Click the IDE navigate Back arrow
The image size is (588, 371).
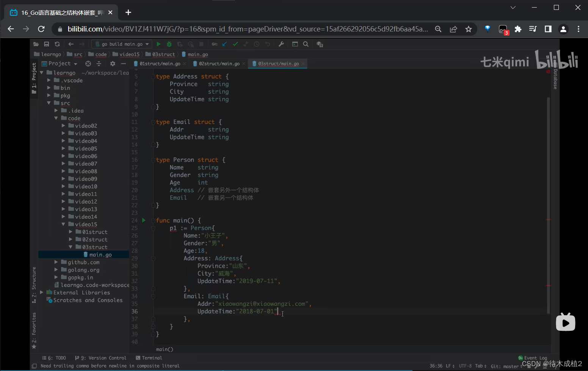tap(71, 44)
